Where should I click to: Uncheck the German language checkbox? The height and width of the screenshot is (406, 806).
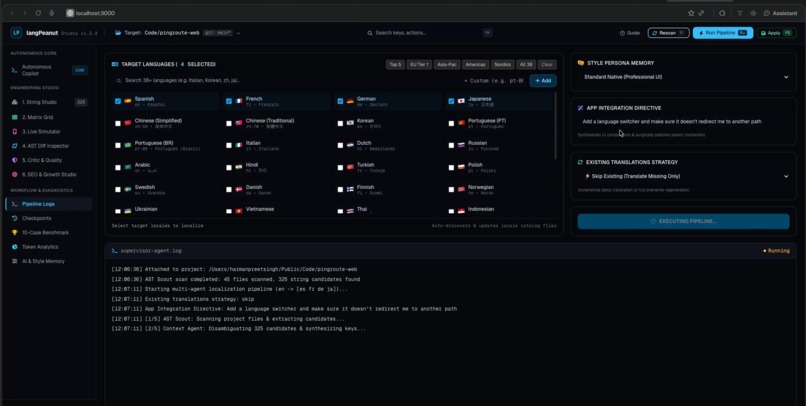click(x=340, y=101)
